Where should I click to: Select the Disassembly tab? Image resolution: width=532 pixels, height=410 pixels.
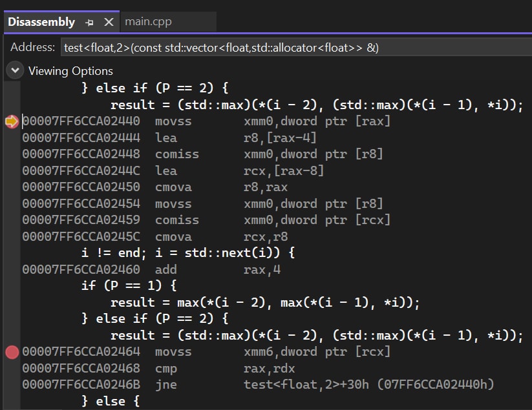click(41, 21)
